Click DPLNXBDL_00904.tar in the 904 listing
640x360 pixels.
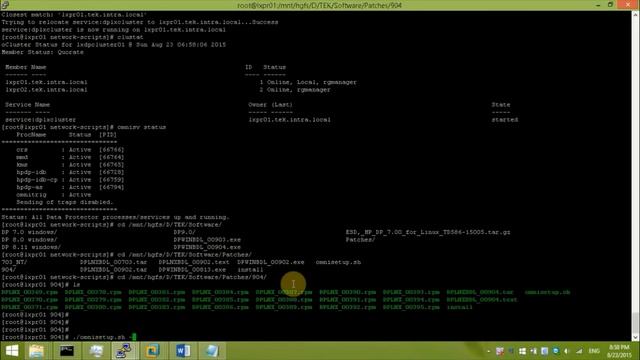tap(480, 292)
